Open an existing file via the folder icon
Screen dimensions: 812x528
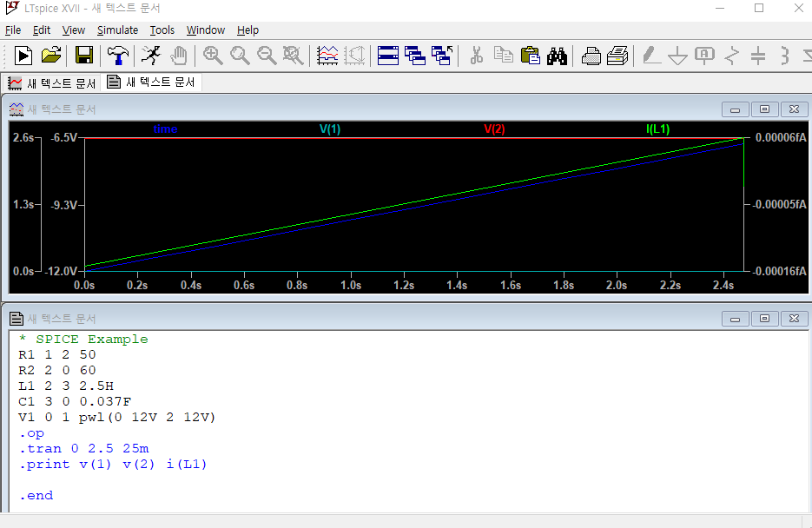(x=51, y=56)
